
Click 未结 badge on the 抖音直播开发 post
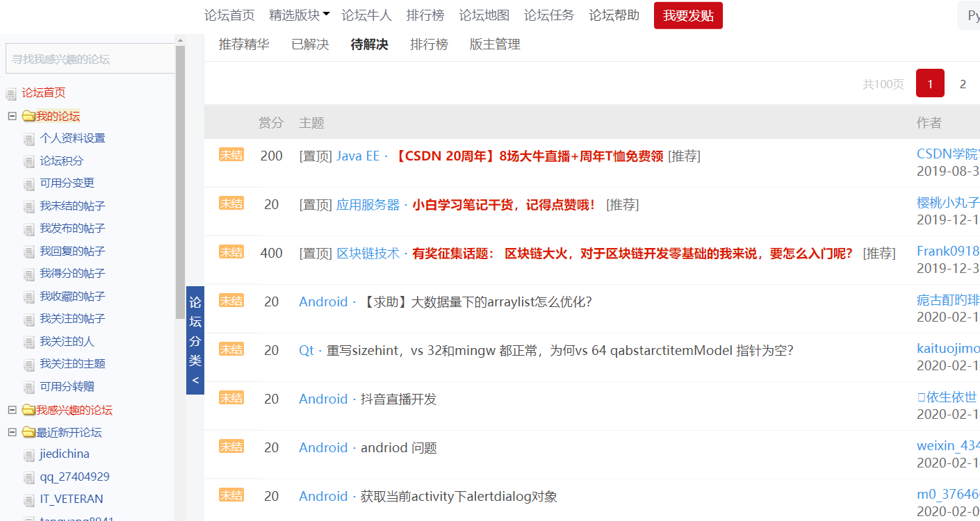(231, 397)
